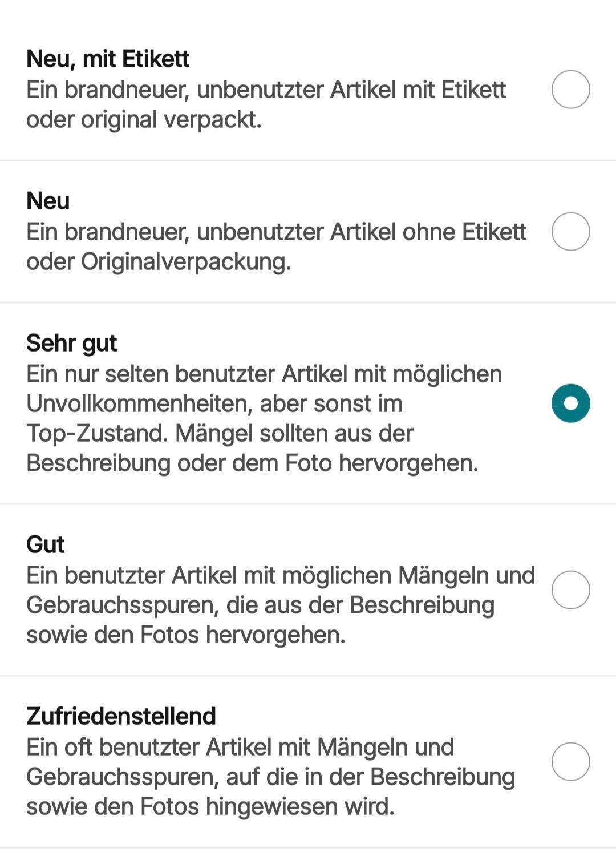Pick the 'Zufriedenstellend' radio button

click(570, 761)
